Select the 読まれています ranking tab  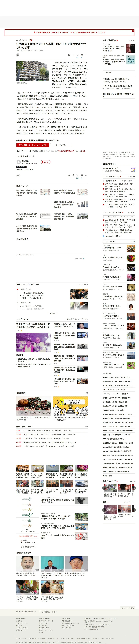[111, 181]
